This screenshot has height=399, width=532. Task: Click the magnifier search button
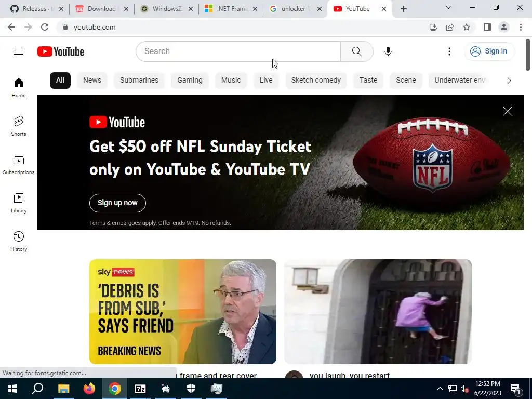[356, 51]
